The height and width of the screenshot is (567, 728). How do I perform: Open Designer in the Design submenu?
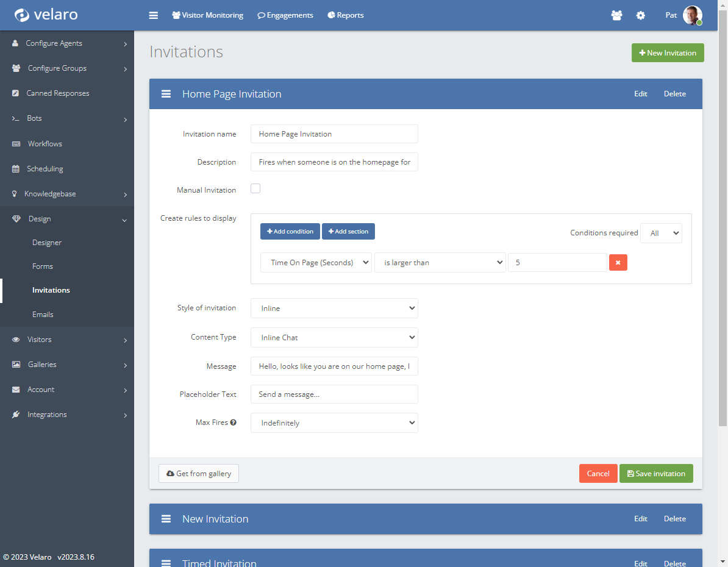[47, 243]
